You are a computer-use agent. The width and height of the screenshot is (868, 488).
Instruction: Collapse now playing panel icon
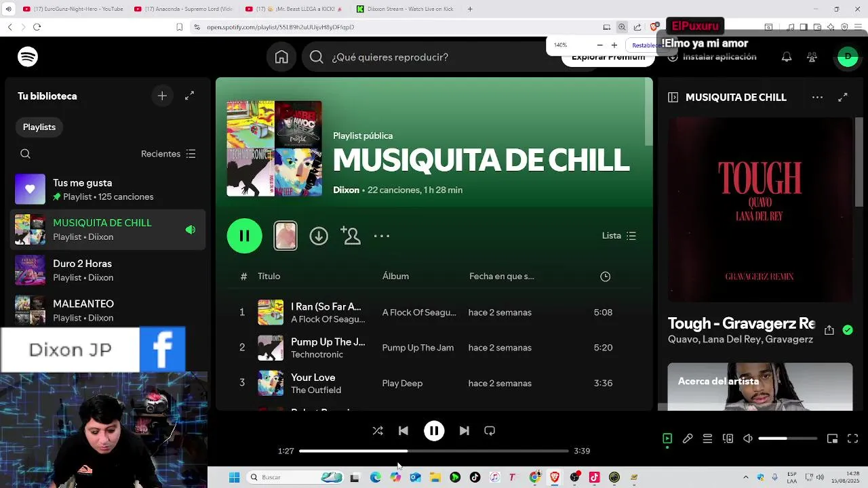673,98
